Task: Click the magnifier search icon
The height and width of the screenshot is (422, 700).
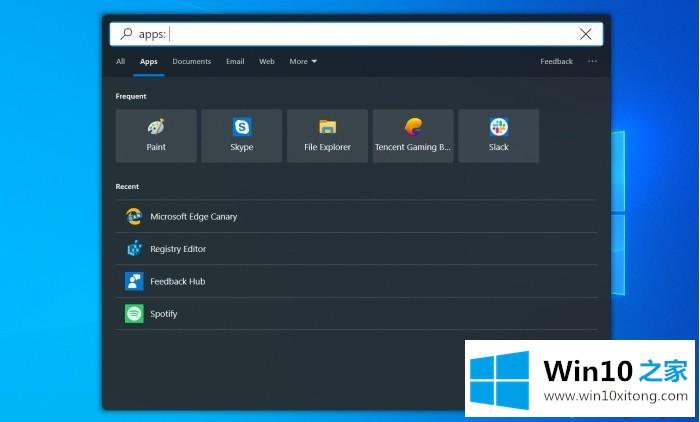Action: [x=127, y=33]
